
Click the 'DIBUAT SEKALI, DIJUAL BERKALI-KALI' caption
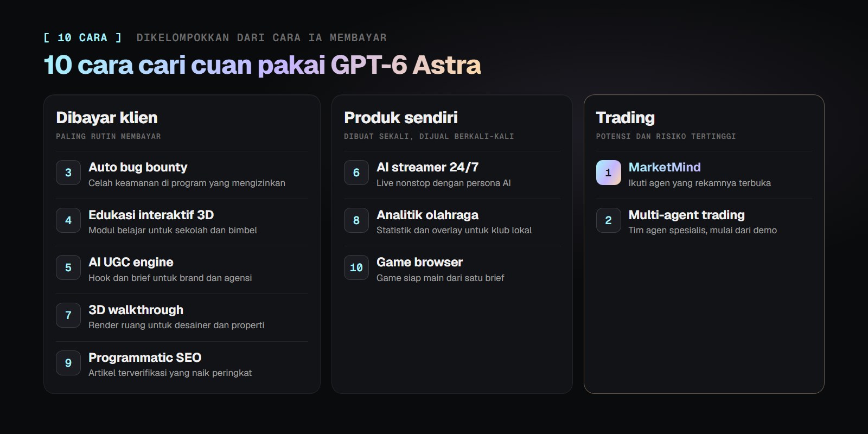[x=429, y=136]
